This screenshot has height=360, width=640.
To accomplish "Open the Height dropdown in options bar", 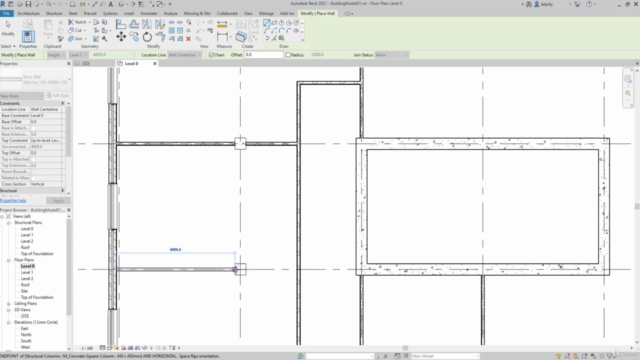I will point(56,55).
